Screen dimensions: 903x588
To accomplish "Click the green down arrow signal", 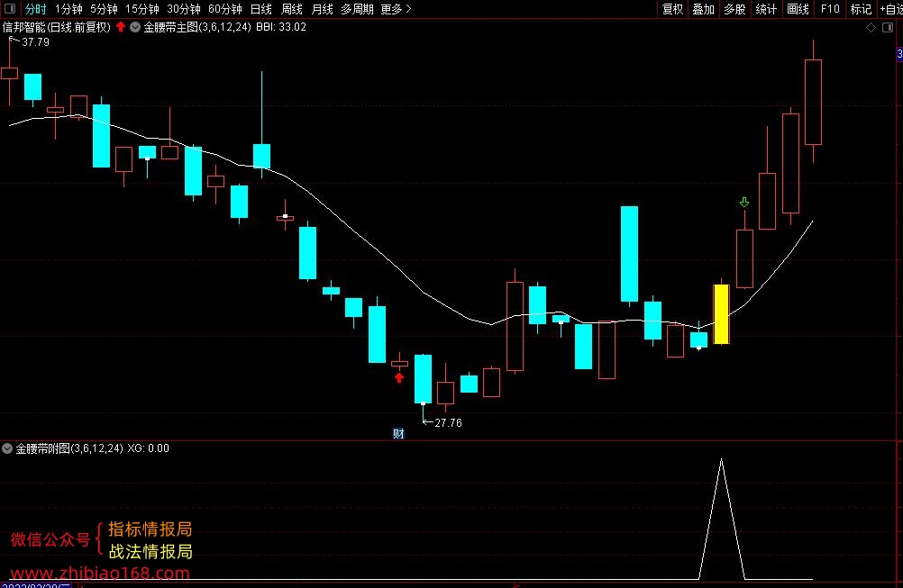I will pyautogui.click(x=744, y=203).
